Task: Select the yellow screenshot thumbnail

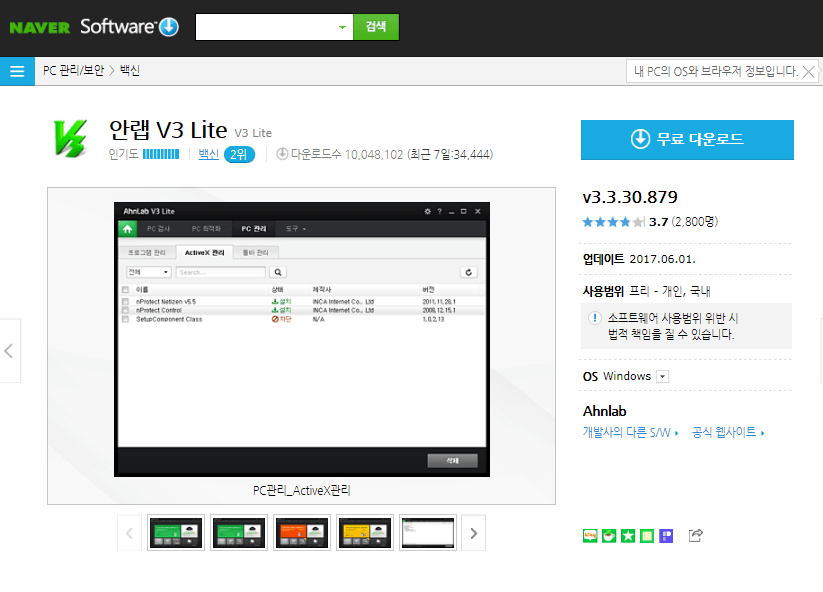Action: click(365, 533)
